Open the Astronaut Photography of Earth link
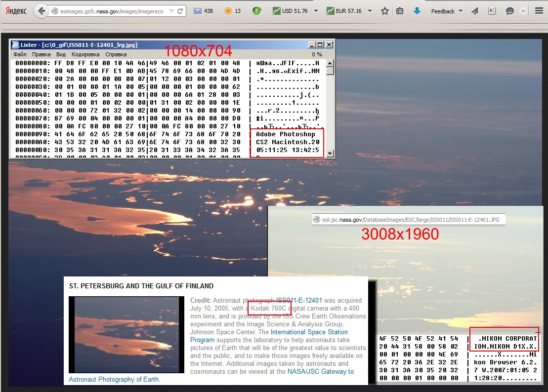 (114, 380)
